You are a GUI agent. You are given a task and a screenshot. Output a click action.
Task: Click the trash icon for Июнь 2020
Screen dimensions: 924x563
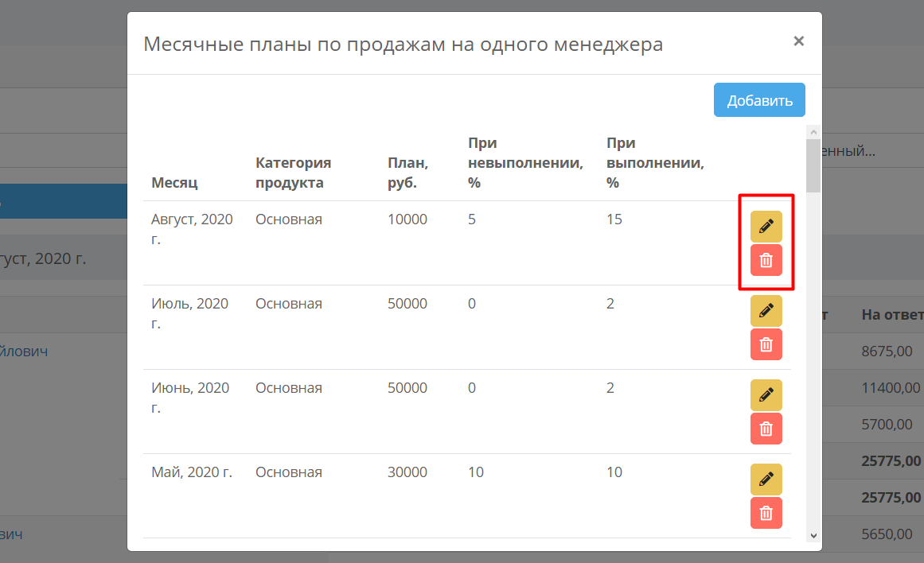click(766, 429)
